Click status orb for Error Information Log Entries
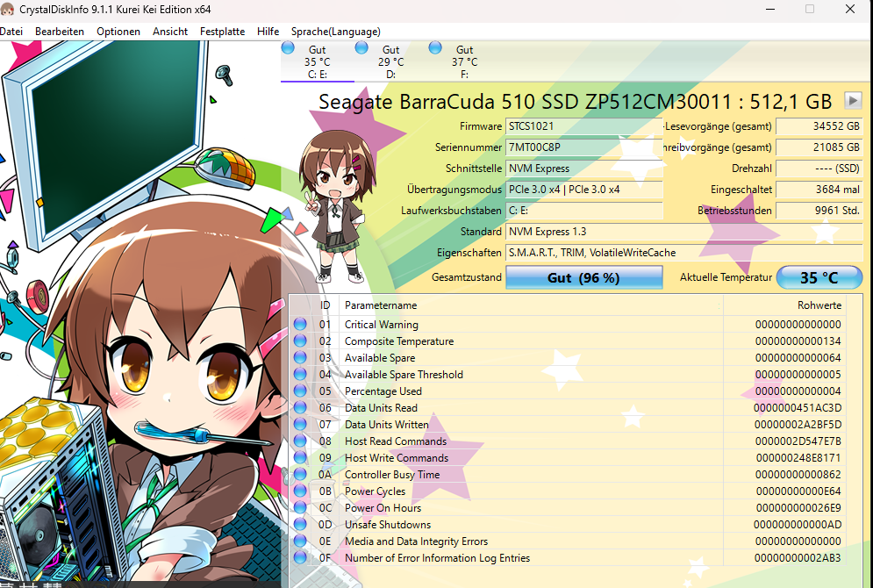This screenshot has height=588, width=873. pos(300,558)
